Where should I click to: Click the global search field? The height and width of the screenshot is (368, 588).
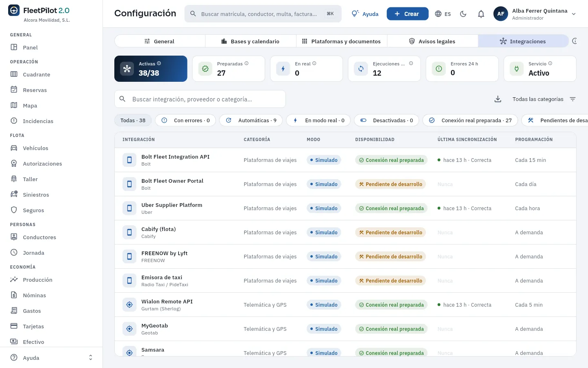pyautogui.click(x=263, y=14)
